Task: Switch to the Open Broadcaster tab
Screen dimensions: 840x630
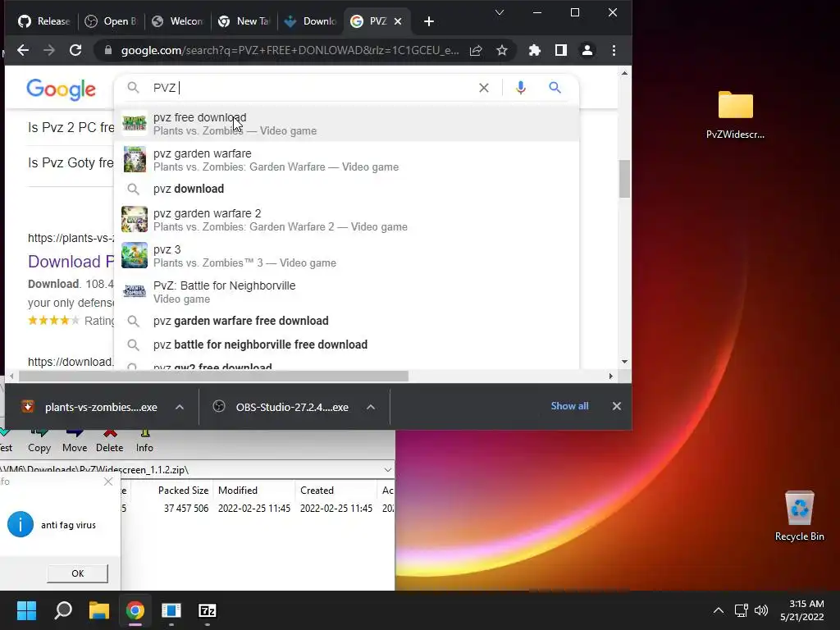Action: (111, 21)
